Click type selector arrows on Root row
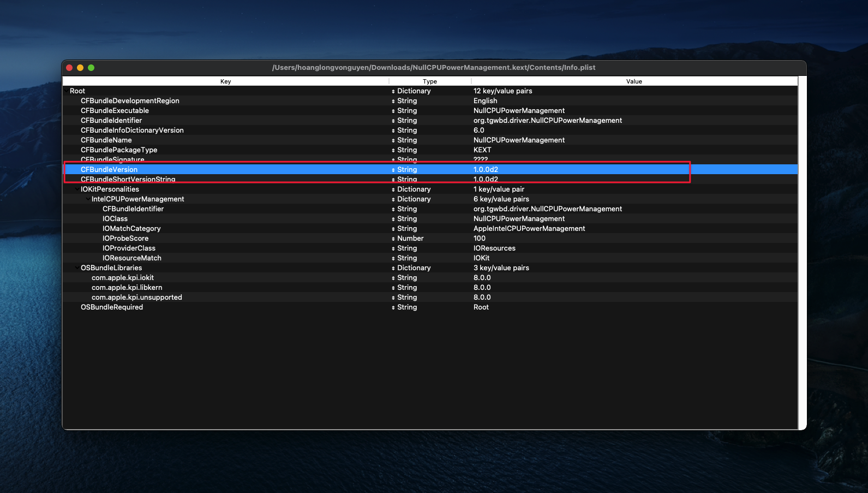The width and height of the screenshot is (868, 493). pyautogui.click(x=393, y=91)
